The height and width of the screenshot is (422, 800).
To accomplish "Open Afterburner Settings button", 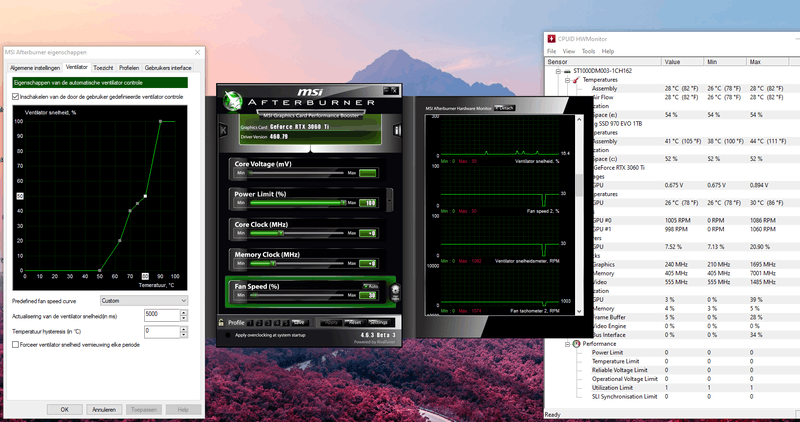I will click(x=380, y=322).
